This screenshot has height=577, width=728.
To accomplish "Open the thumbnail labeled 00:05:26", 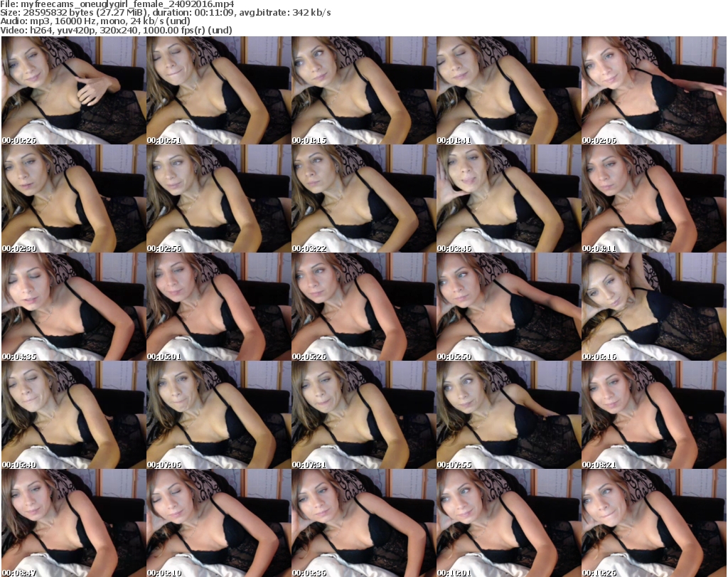I will click(x=363, y=307).
